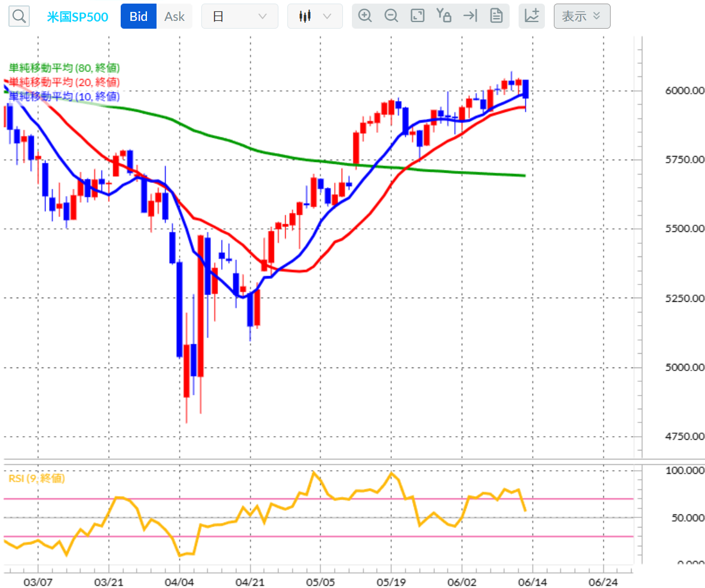Jump to latest candle arrow

470,16
